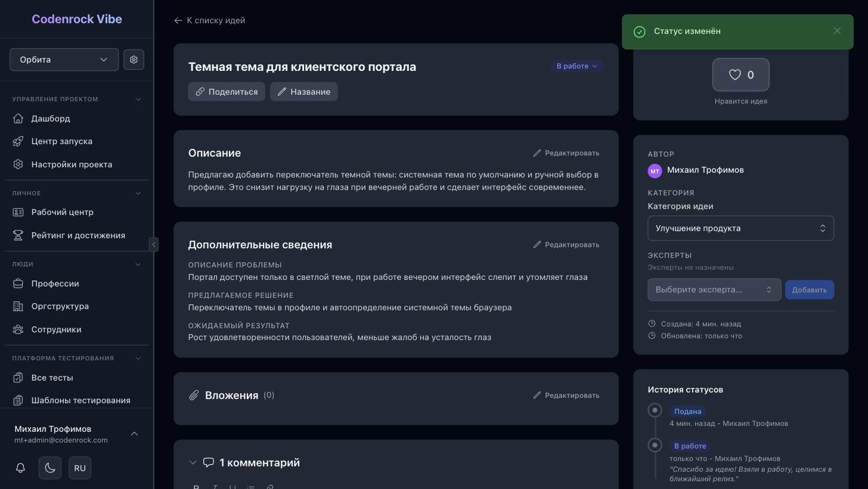868x489 pixels.
Task: Click the История статусов heading
Action: [x=686, y=390]
